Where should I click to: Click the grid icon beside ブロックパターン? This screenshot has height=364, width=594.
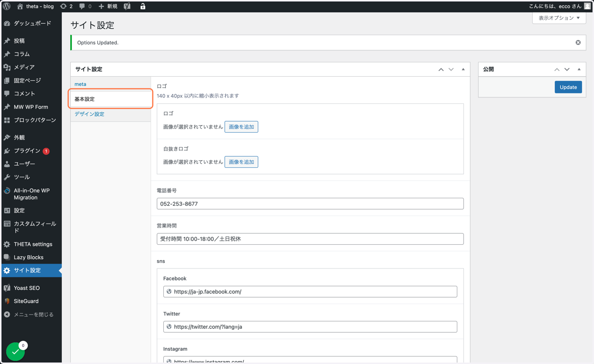[x=7, y=120]
